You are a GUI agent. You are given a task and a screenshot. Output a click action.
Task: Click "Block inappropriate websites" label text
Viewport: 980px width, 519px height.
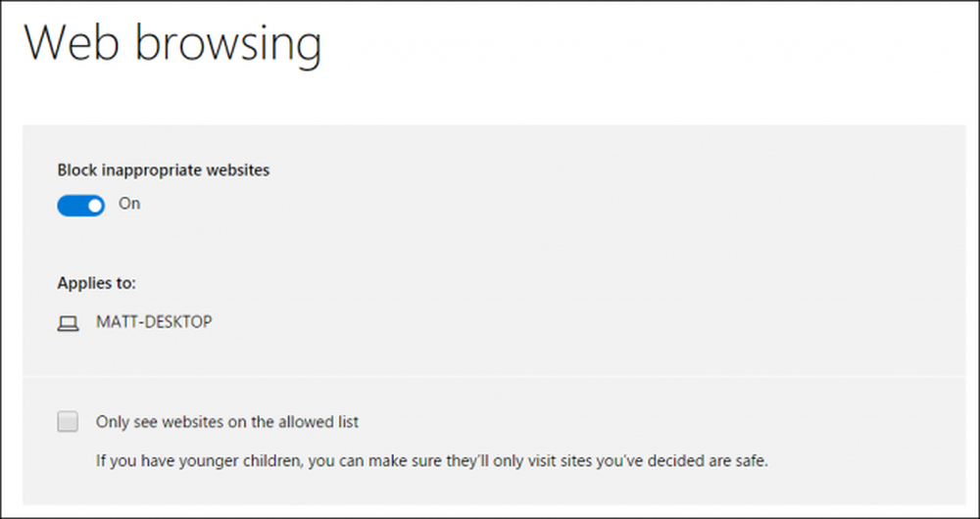point(163,169)
